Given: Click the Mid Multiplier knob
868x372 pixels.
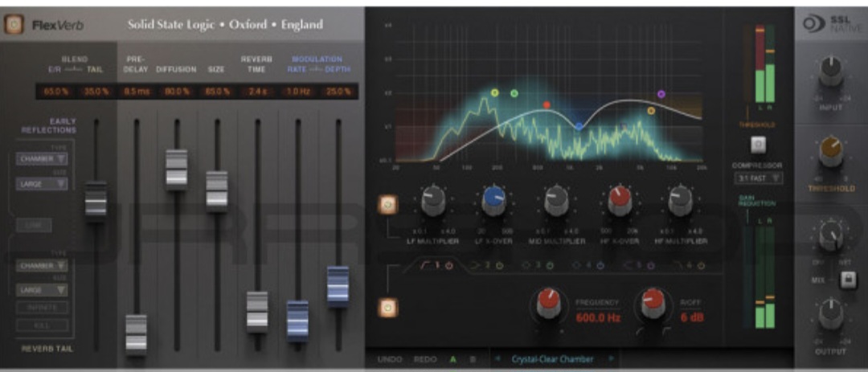Looking at the screenshot, I should 556,200.
